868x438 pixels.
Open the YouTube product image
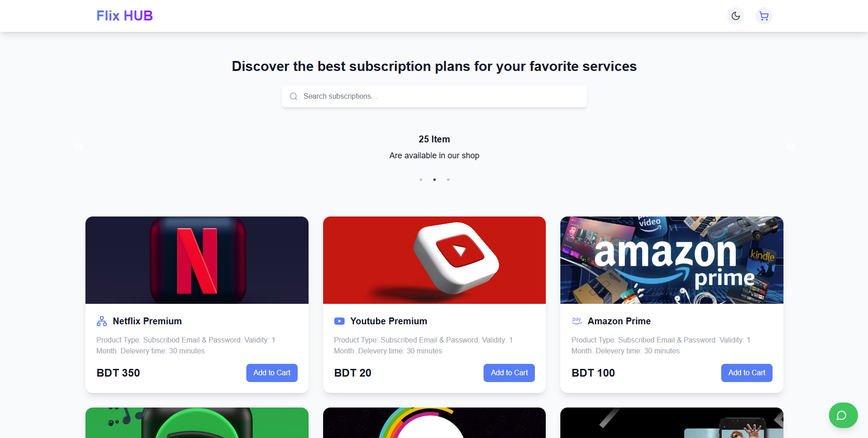tap(434, 260)
